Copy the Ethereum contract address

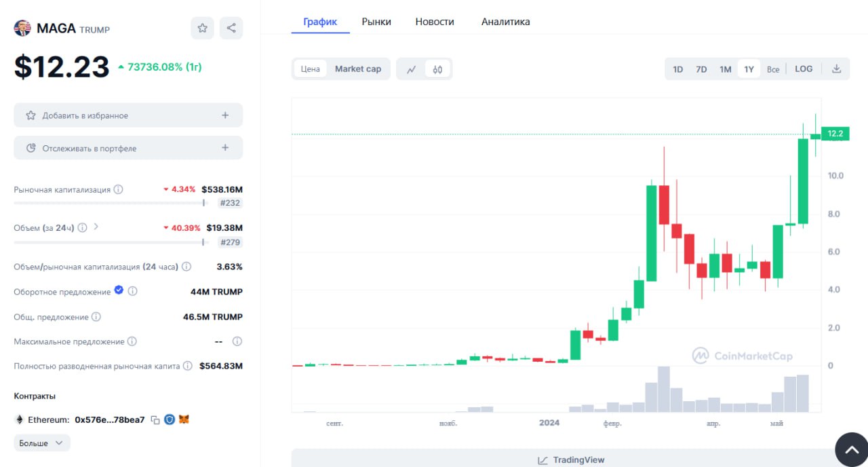(x=155, y=420)
